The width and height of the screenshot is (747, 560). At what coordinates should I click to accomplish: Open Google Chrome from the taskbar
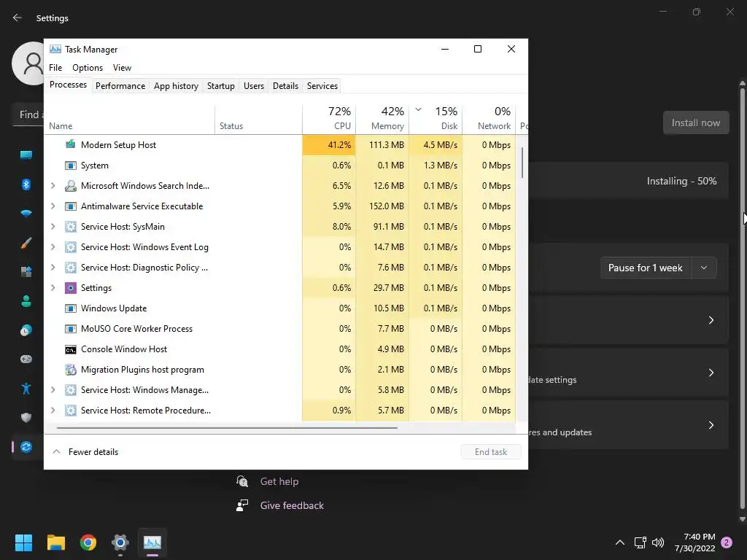[88, 542]
